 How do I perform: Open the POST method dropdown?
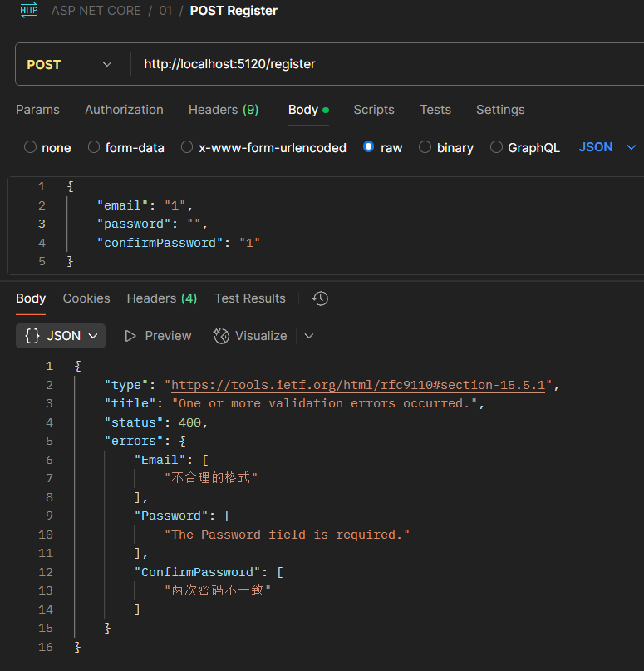(x=70, y=64)
